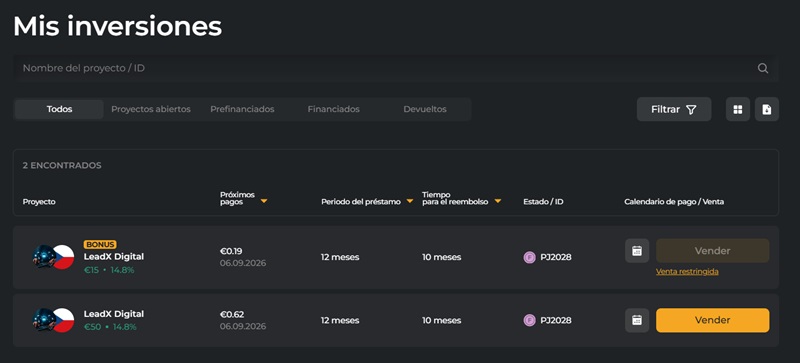Click €0.19 next payment amount
Image resolution: width=800 pixels, height=363 pixels.
pos(231,251)
